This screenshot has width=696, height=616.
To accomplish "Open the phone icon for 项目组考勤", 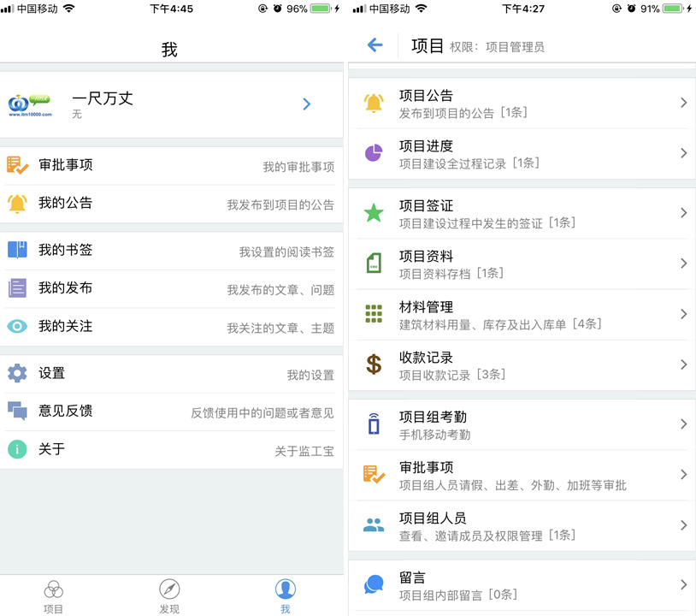I will point(374,423).
